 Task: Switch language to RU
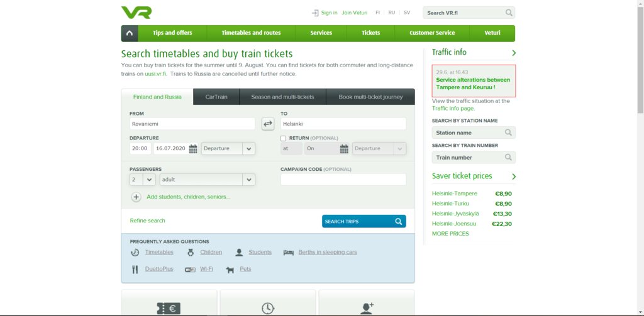pyautogui.click(x=392, y=13)
